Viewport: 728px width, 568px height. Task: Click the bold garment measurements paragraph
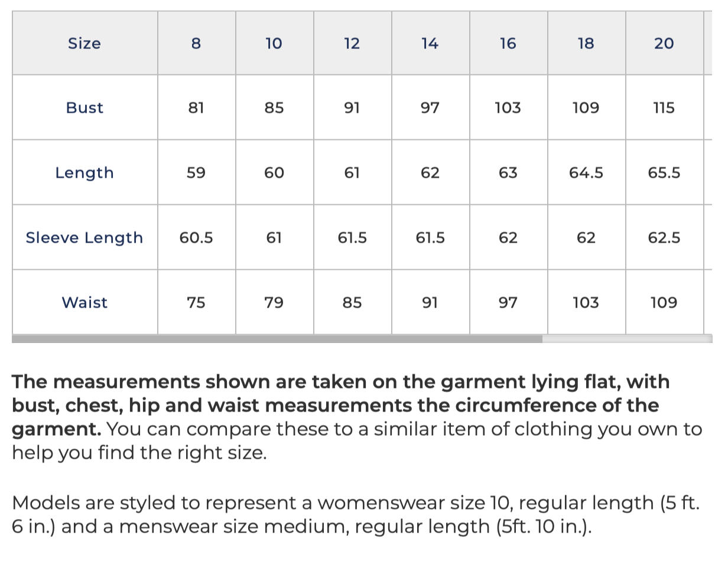(357, 417)
